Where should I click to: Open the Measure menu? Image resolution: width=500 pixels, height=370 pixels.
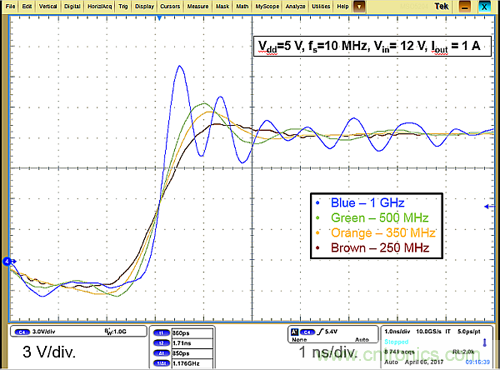[x=198, y=6]
